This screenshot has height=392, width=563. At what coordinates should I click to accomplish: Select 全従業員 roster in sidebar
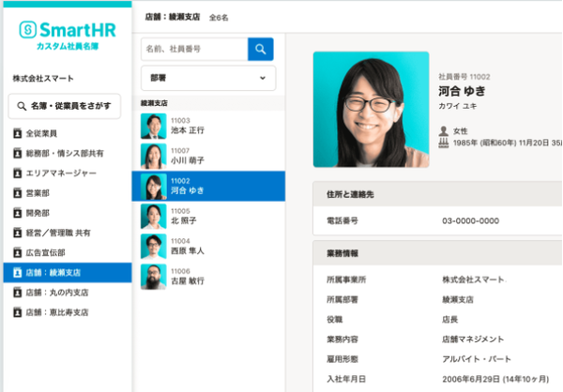click(x=68, y=133)
